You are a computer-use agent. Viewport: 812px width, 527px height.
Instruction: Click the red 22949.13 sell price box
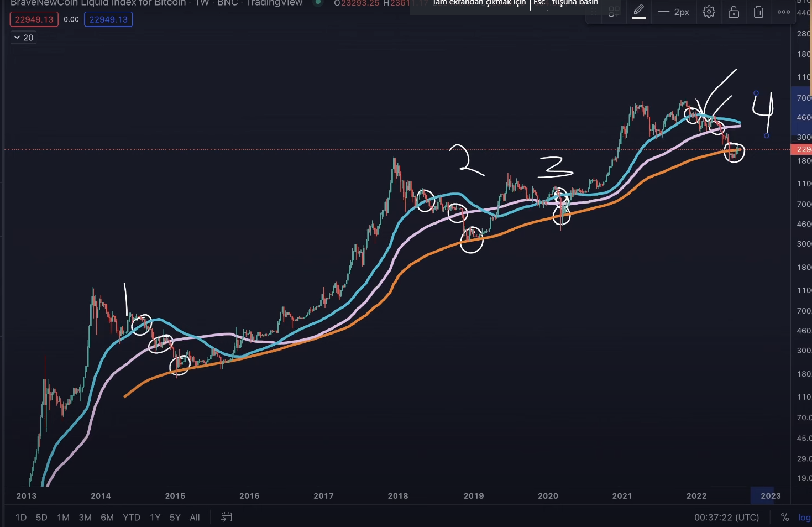coord(34,19)
